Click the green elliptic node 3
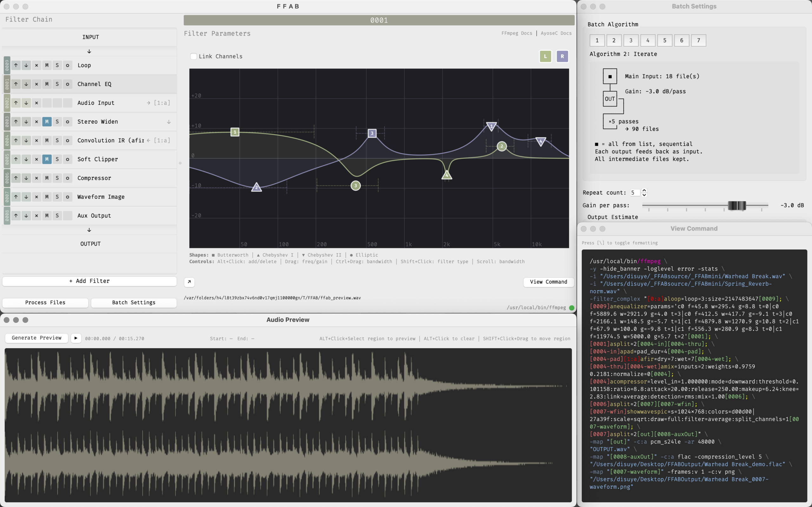 pos(356,185)
